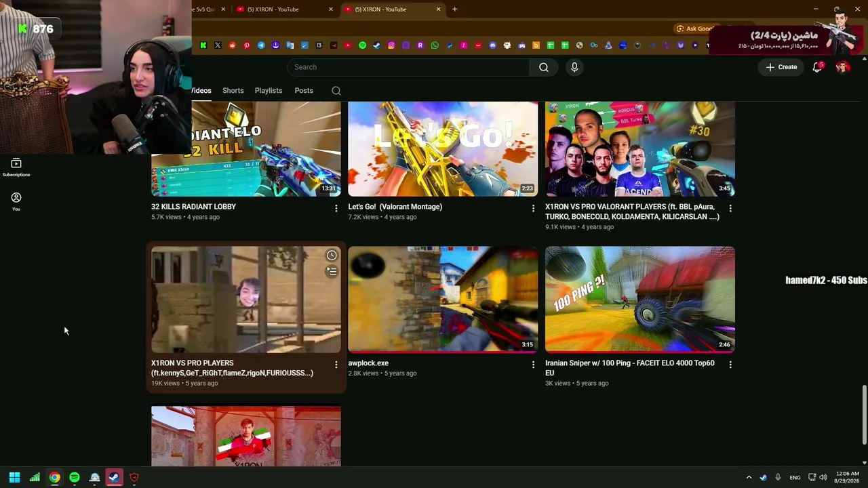Open options for X1RON VS PRO PLAYERS (ft.kennyS...)

pyautogui.click(x=336, y=365)
